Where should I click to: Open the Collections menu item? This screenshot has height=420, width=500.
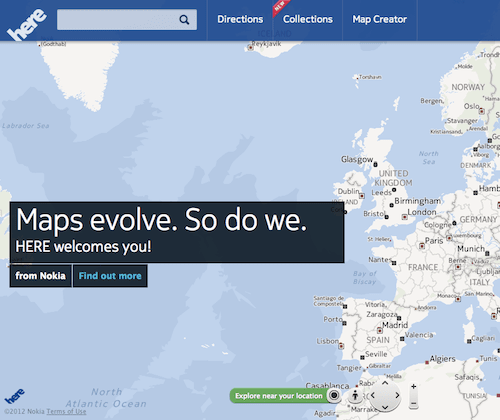308,19
